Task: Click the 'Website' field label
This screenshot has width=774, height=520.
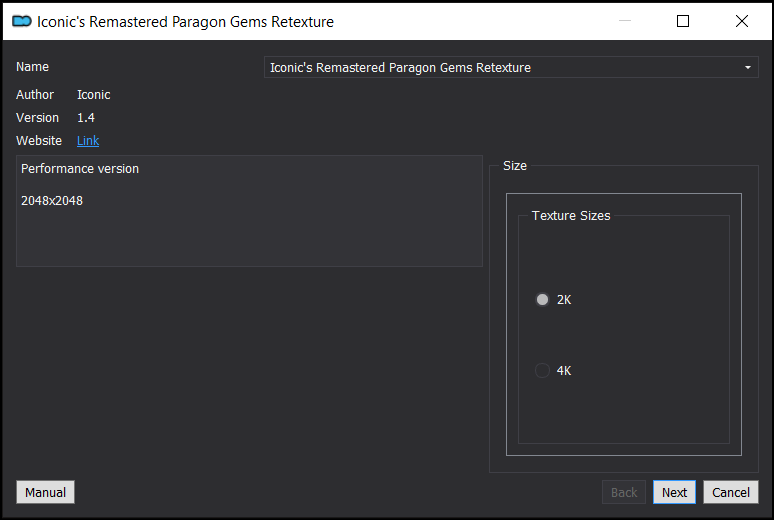Action: point(39,141)
